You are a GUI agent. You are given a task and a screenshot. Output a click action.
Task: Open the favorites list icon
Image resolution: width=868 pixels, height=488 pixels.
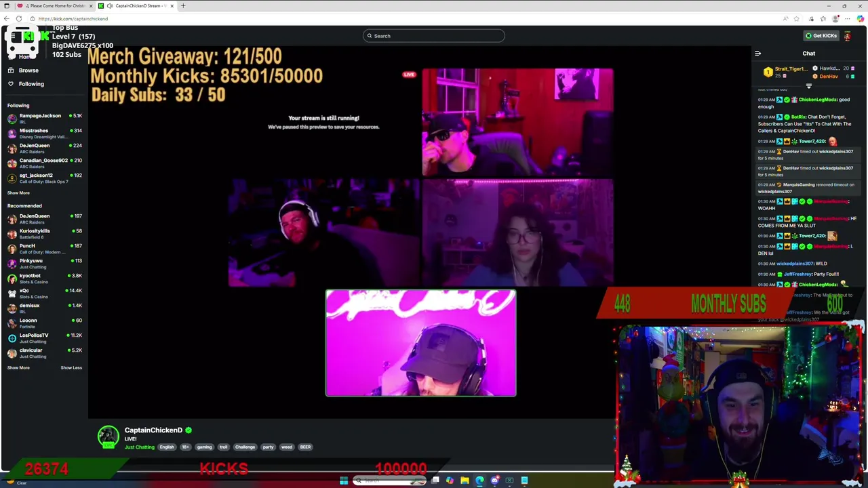(x=823, y=18)
